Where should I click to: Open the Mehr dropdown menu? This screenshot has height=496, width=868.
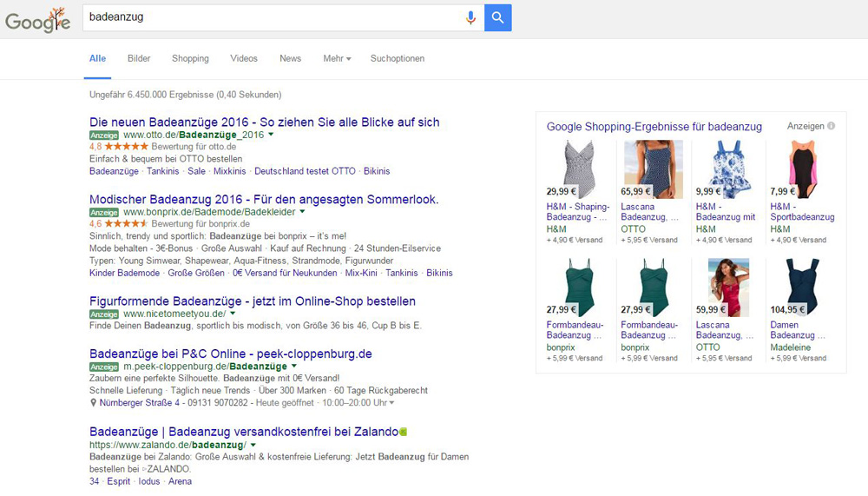[x=337, y=58]
